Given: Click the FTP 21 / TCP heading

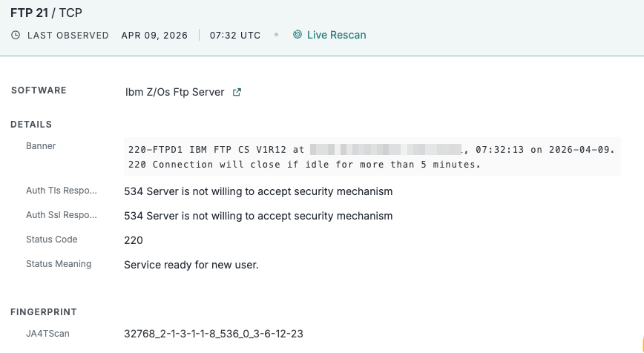Looking at the screenshot, I should coord(45,13).
